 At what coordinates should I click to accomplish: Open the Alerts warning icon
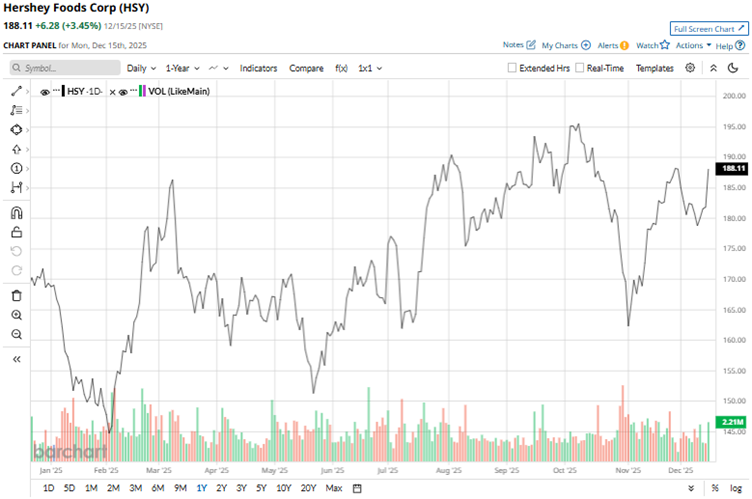(x=624, y=46)
